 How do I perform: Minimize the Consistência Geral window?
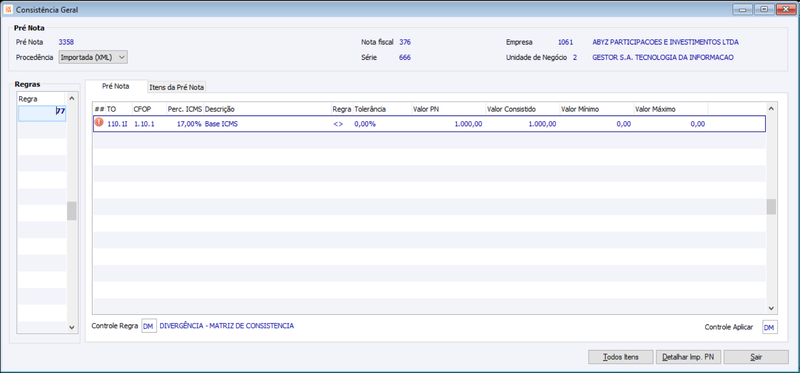pyautogui.click(x=742, y=9)
